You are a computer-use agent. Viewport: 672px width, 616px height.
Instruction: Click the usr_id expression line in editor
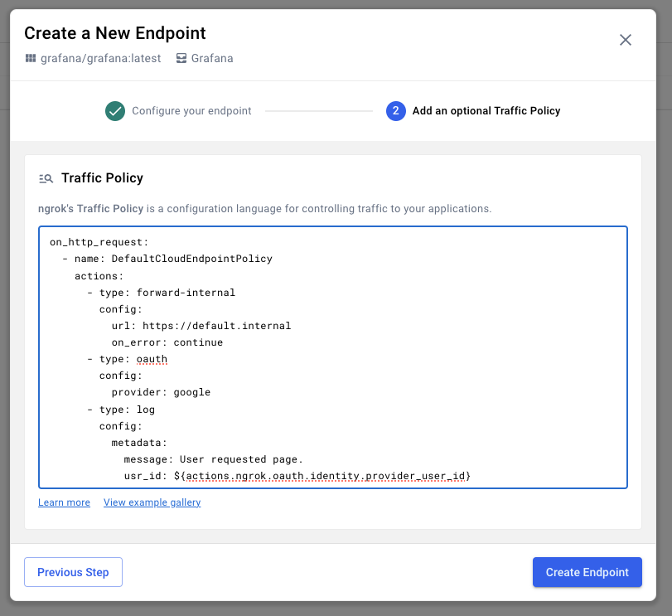coord(297,476)
